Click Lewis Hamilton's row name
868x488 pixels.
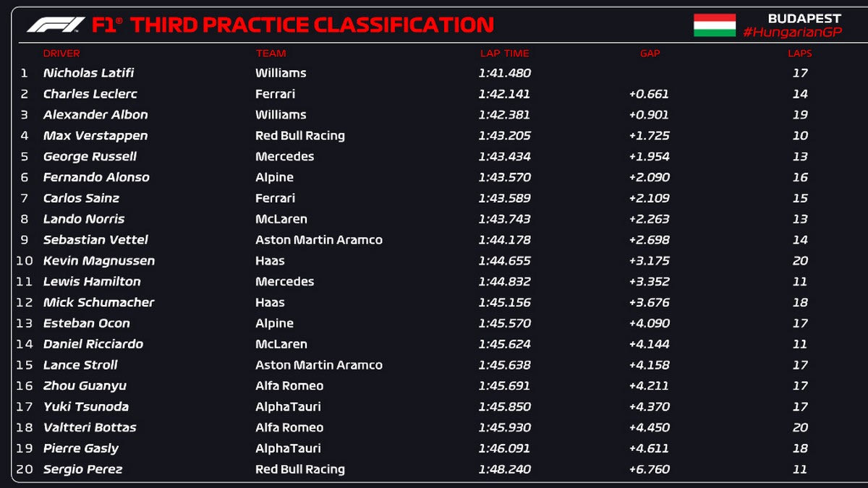(x=92, y=281)
